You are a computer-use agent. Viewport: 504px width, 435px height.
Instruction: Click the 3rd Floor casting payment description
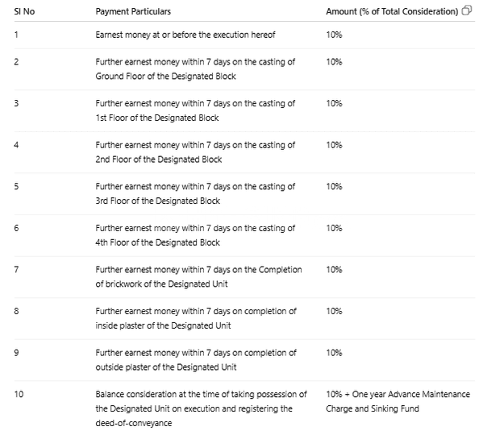point(195,193)
